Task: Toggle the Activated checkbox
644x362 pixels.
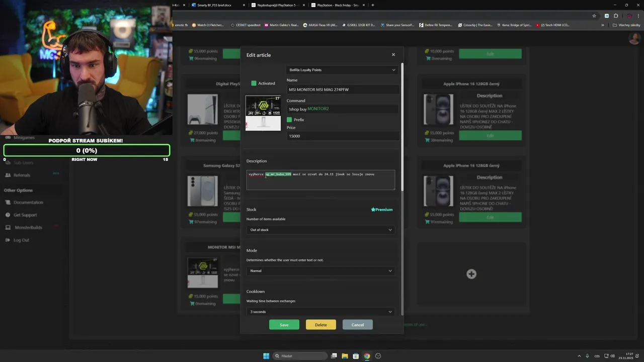Action: tap(254, 83)
